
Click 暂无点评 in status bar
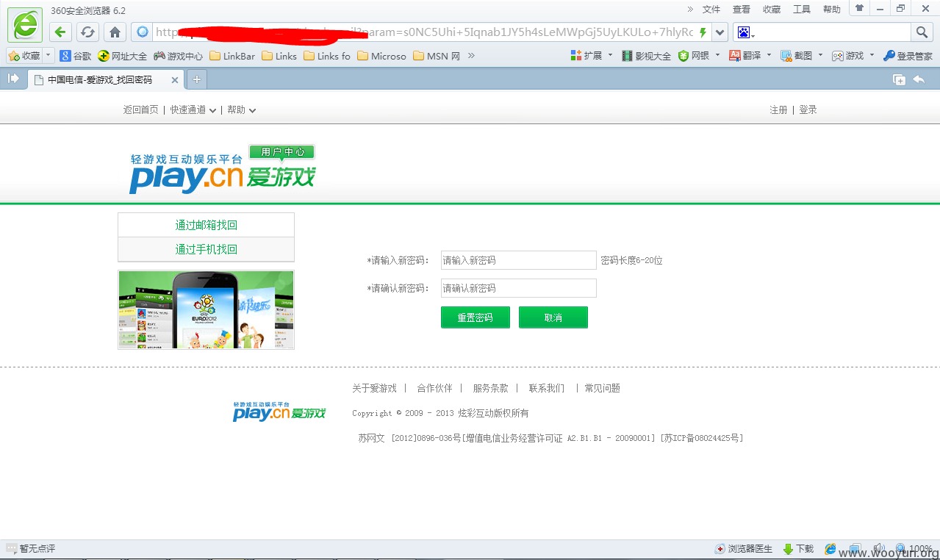pos(30,548)
